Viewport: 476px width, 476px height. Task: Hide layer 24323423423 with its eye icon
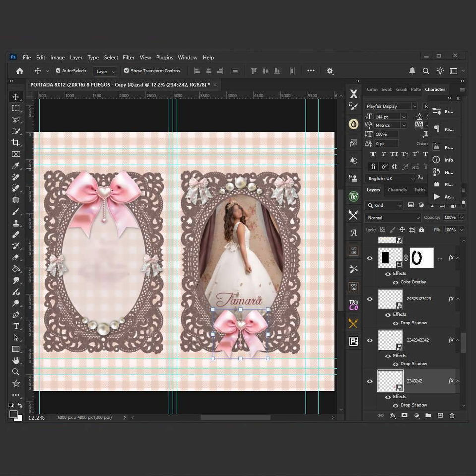(x=370, y=299)
